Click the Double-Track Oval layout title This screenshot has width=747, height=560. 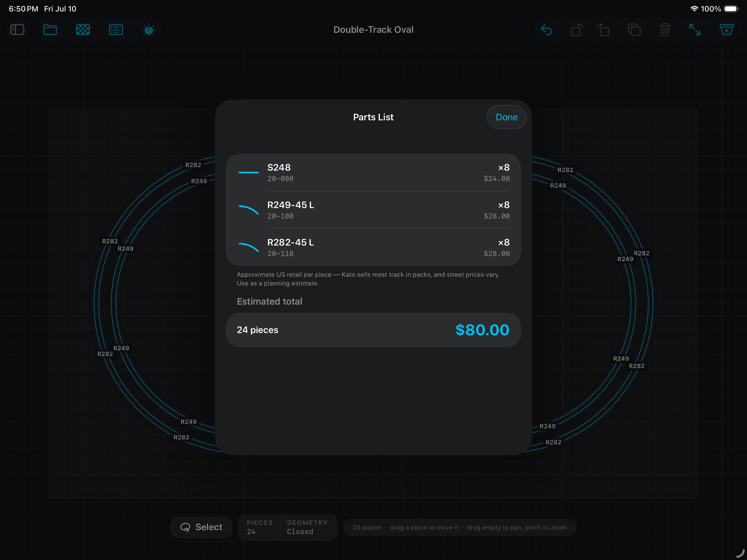373,30
